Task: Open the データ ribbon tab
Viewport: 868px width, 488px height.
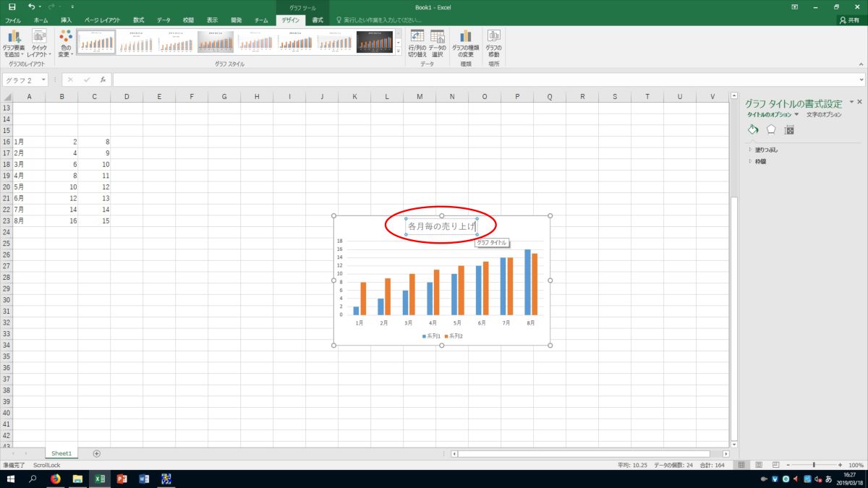Action: (x=164, y=20)
